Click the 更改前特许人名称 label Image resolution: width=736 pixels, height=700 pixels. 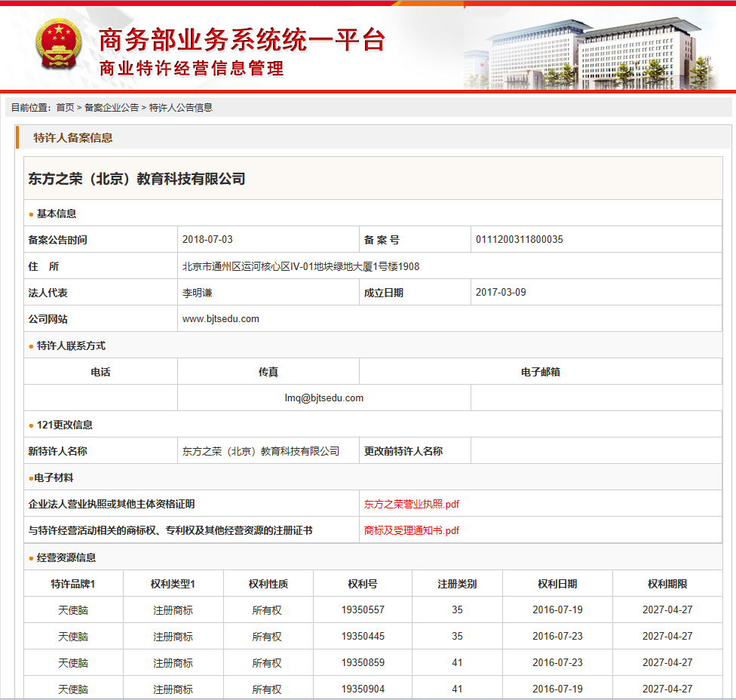coord(403,451)
